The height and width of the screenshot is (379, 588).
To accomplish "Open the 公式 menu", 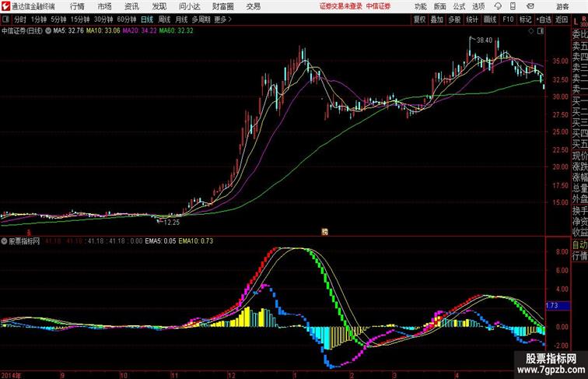I will click(x=459, y=6).
